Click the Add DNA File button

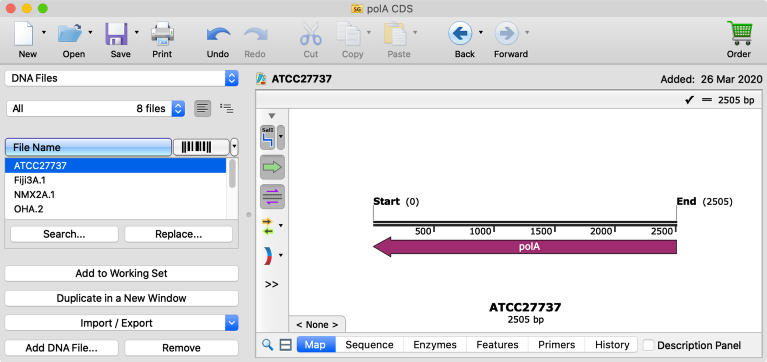62,348
